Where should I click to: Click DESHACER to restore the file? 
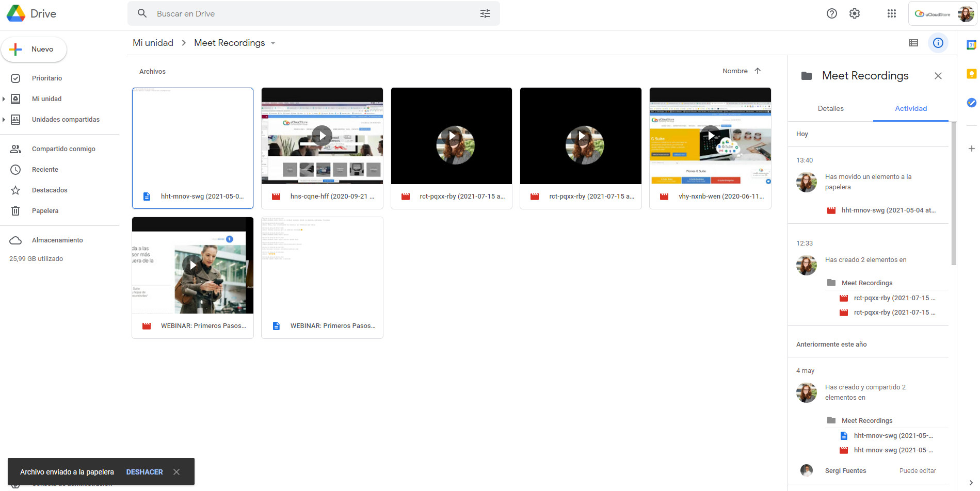click(x=144, y=471)
